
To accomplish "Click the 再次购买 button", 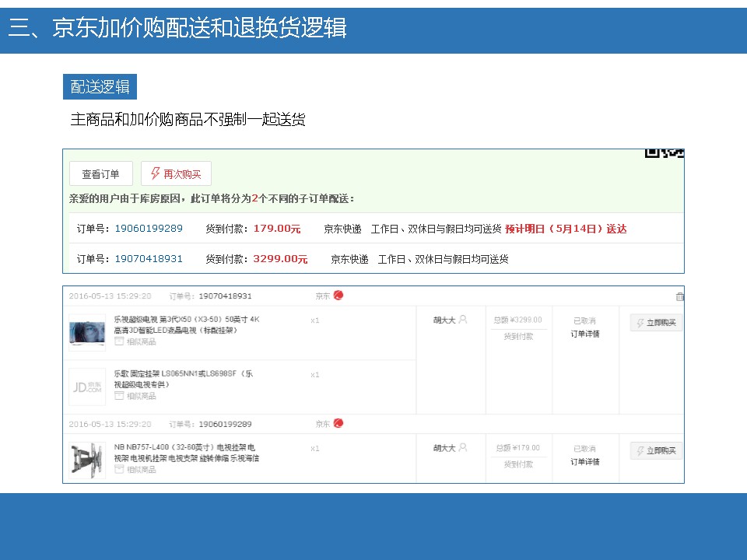I will (x=176, y=173).
